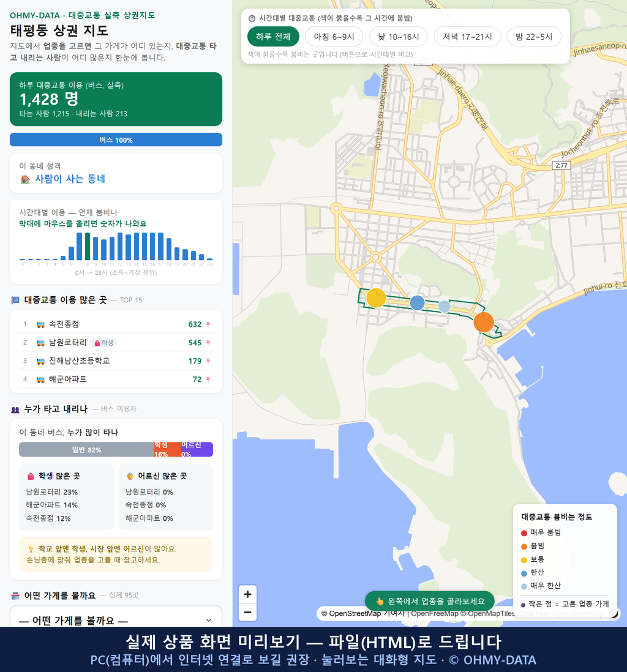Image resolution: width=627 pixels, height=672 pixels.
Task: Click the 버스 100% blue bar
Action: point(116,140)
